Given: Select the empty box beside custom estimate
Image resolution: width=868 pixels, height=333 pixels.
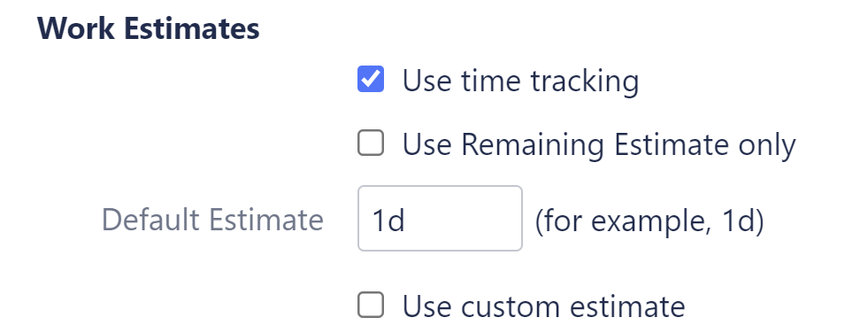Looking at the screenshot, I should [x=371, y=305].
